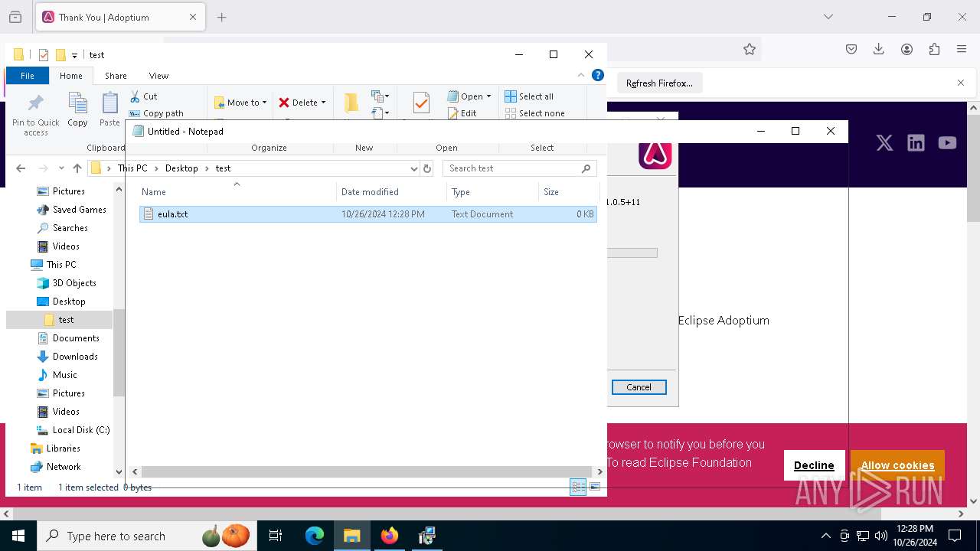Open Explorer help question mark
The image size is (980, 551).
(x=598, y=75)
